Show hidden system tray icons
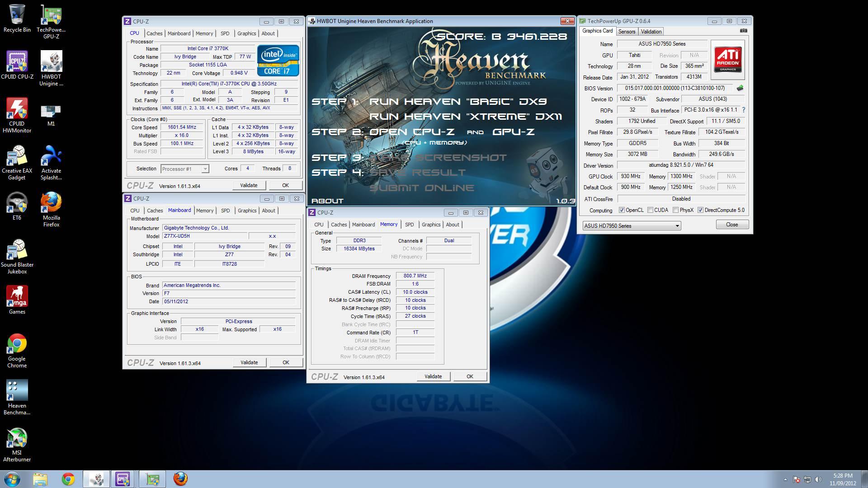 785,479
